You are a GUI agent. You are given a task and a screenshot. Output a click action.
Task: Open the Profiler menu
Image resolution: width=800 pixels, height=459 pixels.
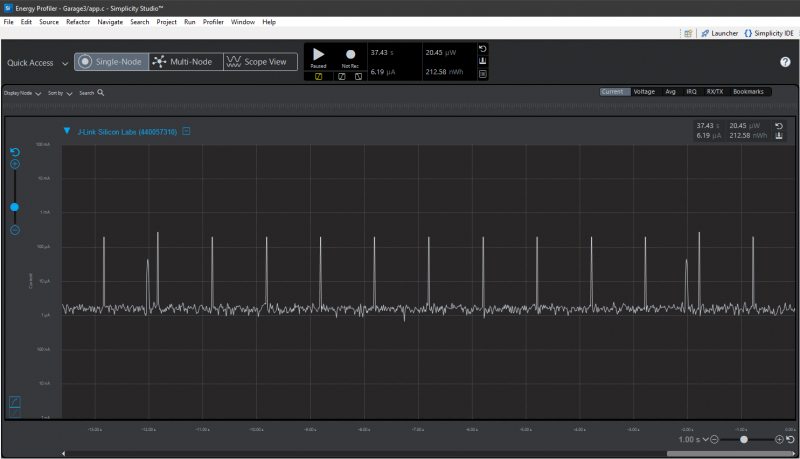point(213,22)
